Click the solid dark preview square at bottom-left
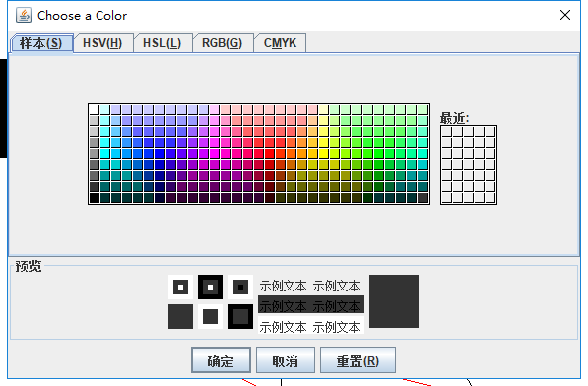 180,317
